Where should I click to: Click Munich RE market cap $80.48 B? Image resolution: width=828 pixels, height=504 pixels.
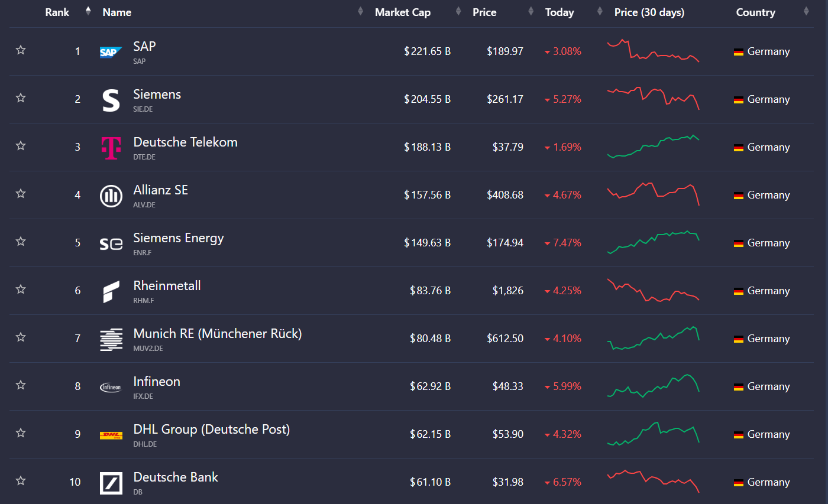[431, 339]
